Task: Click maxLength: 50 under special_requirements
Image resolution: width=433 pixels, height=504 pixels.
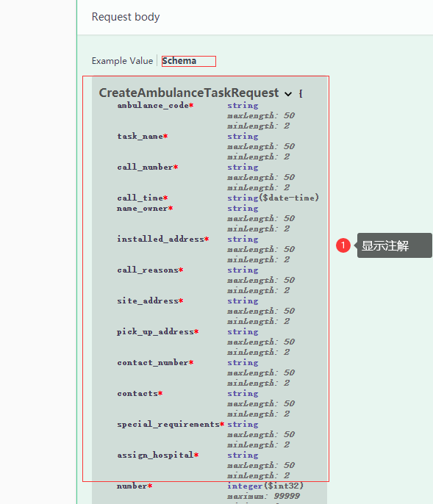Action: pyautogui.click(x=261, y=435)
